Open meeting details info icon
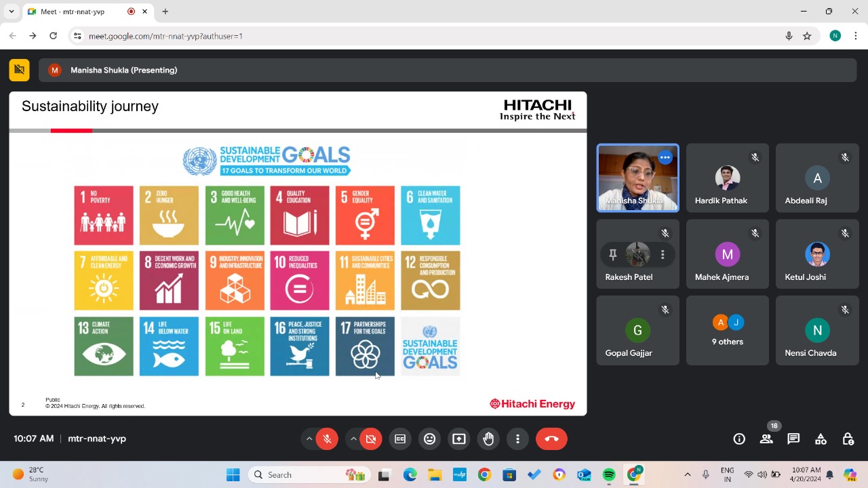This screenshot has width=868, height=488. (739, 439)
